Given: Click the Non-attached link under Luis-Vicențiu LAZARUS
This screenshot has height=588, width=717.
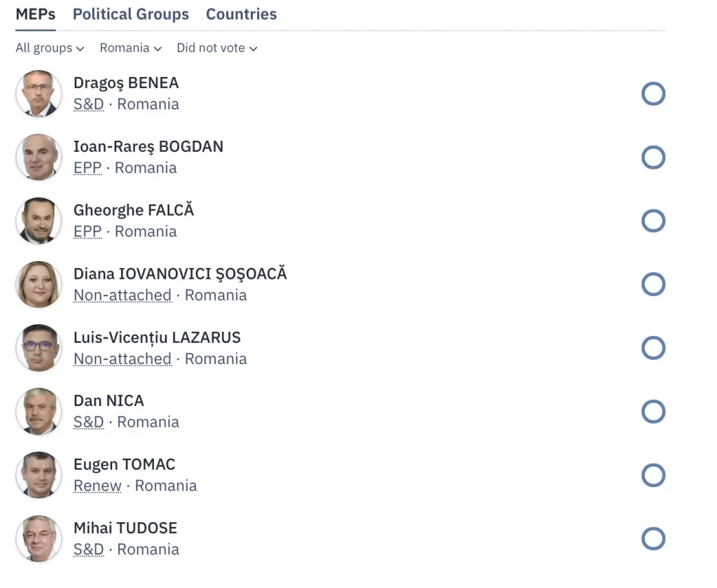Looking at the screenshot, I should tap(123, 359).
